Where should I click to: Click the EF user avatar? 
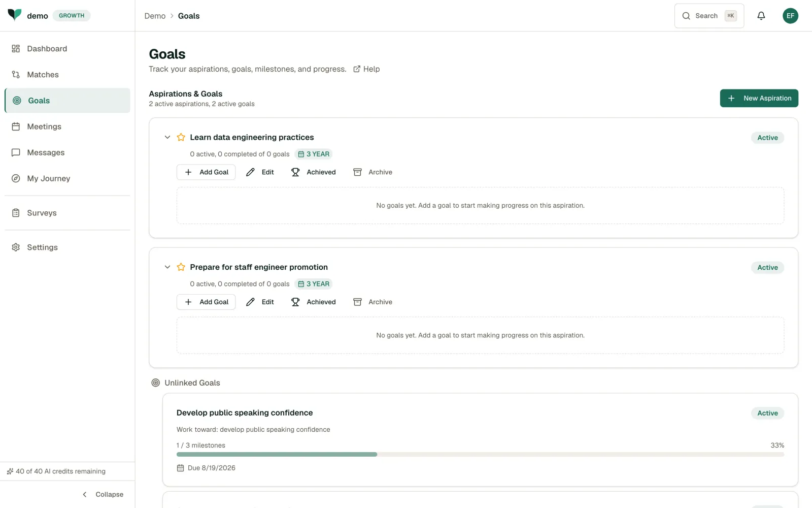[x=790, y=16]
